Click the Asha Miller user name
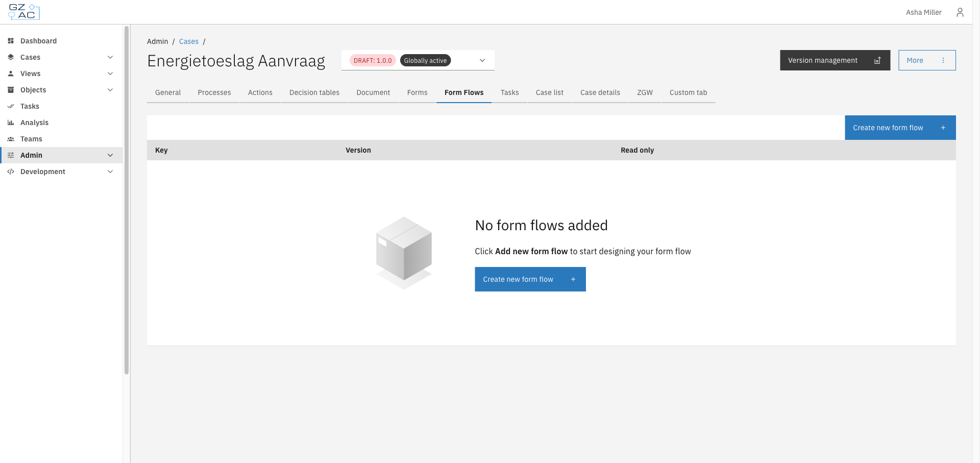Screen dimensions: 980x463 click(x=923, y=12)
